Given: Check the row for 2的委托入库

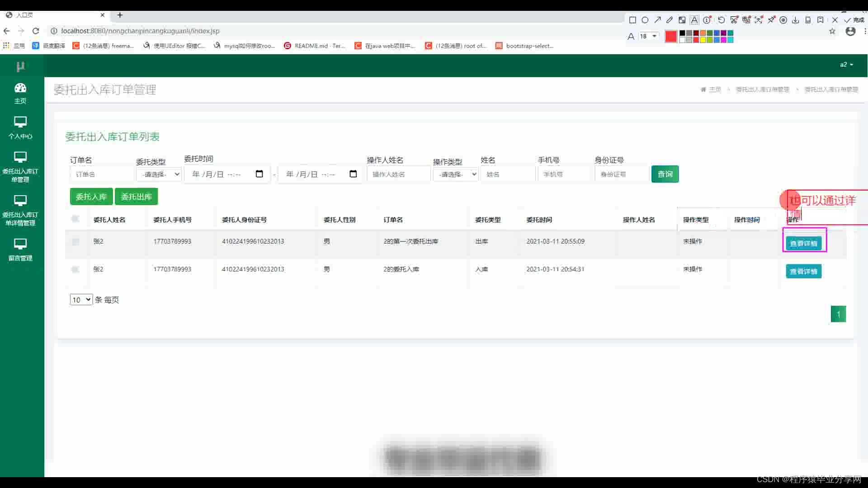Looking at the screenshot, I should [75, 269].
